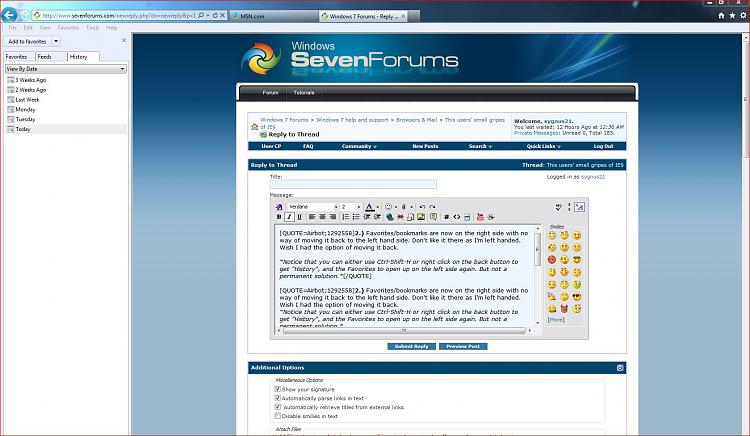Click the Log Out link
This screenshot has height=436, width=750.
pos(603,146)
